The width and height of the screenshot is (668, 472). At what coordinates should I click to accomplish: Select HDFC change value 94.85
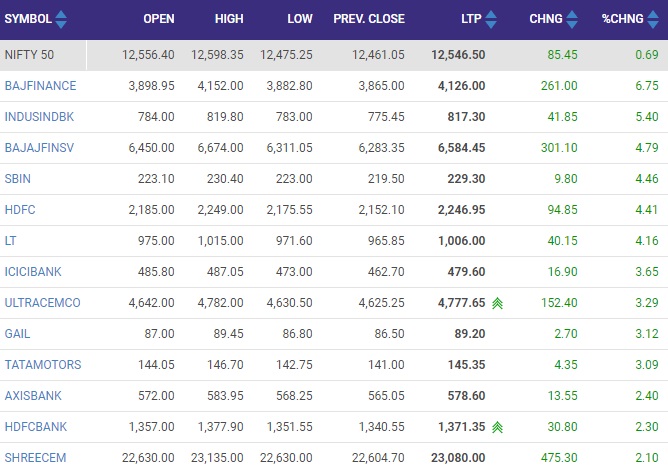pyautogui.click(x=563, y=210)
